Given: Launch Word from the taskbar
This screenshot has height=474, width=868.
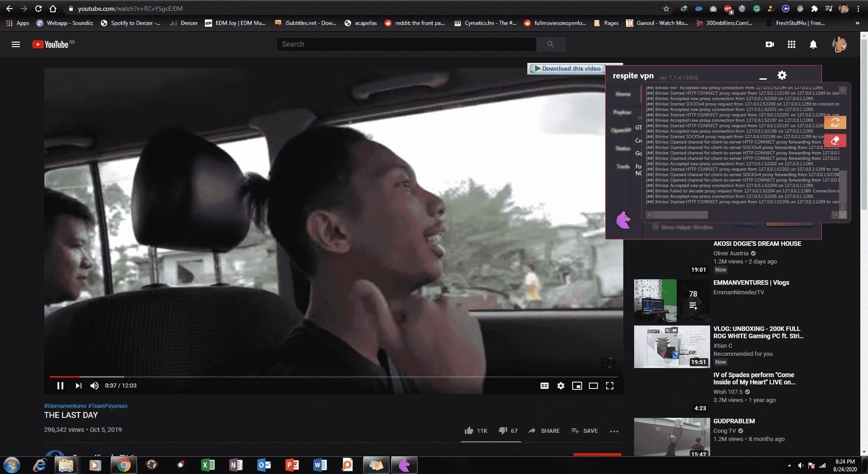Looking at the screenshot, I should tap(320, 465).
